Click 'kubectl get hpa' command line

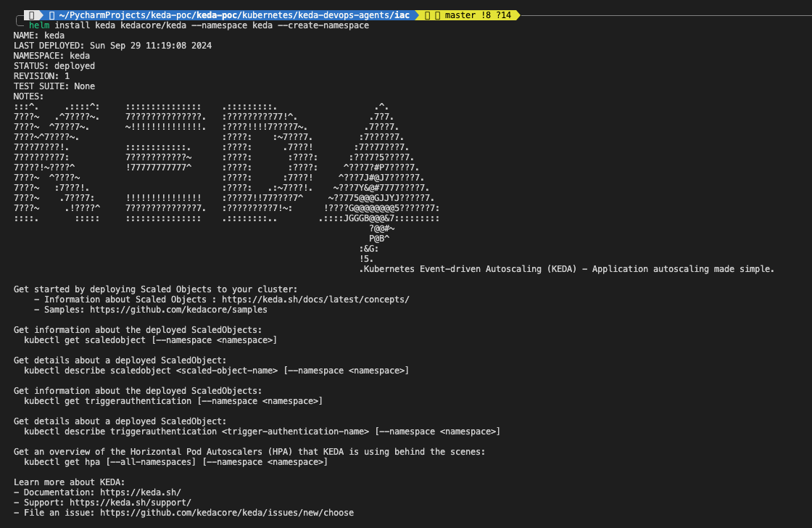pyautogui.click(x=175, y=462)
